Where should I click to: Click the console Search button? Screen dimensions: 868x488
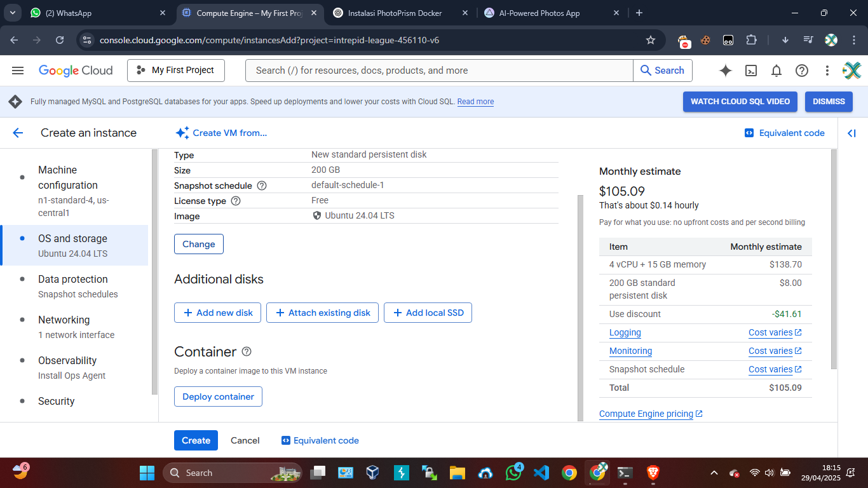[x=663, y=71]
